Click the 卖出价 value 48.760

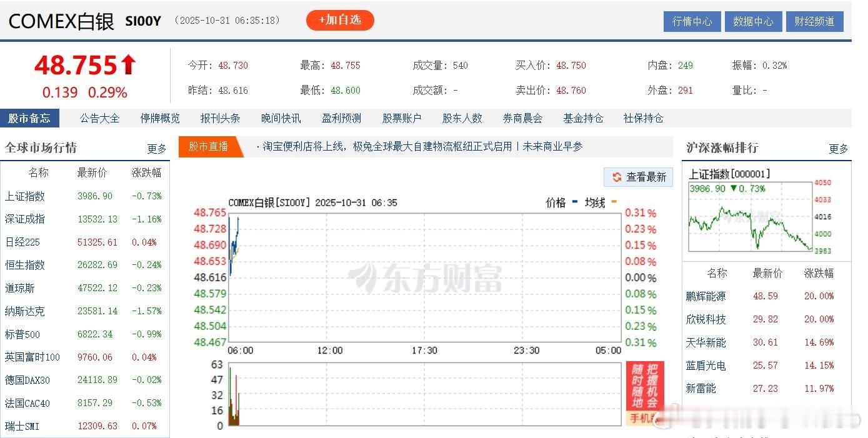(x=571, y=91)
